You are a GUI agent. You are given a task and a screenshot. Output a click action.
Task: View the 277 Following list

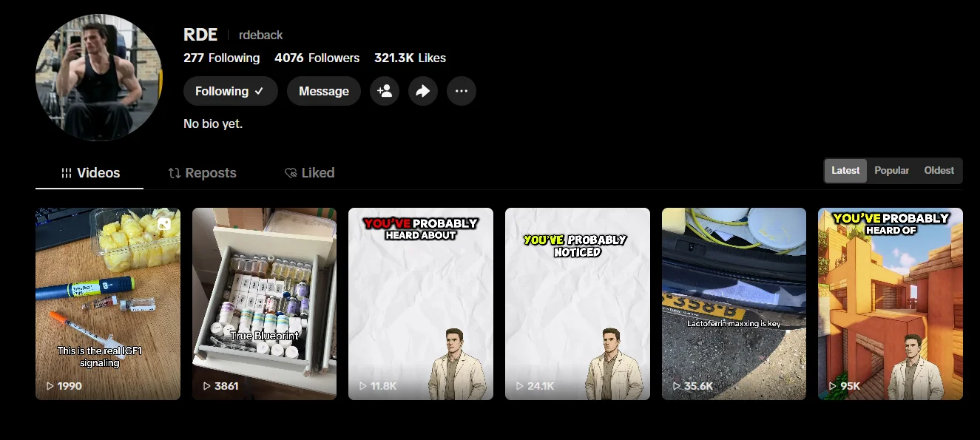[x=222, y=58]
